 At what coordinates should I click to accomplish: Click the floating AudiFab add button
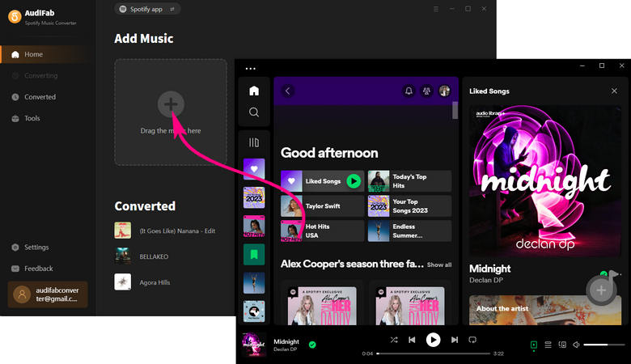(x=601, y=290)
